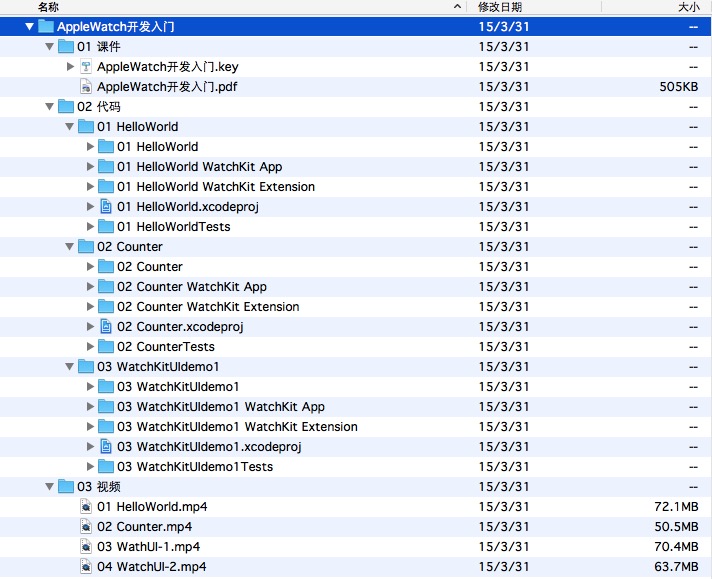
Task: Toggle sort order arrow in 名称 header
Action: click(457, 6)
